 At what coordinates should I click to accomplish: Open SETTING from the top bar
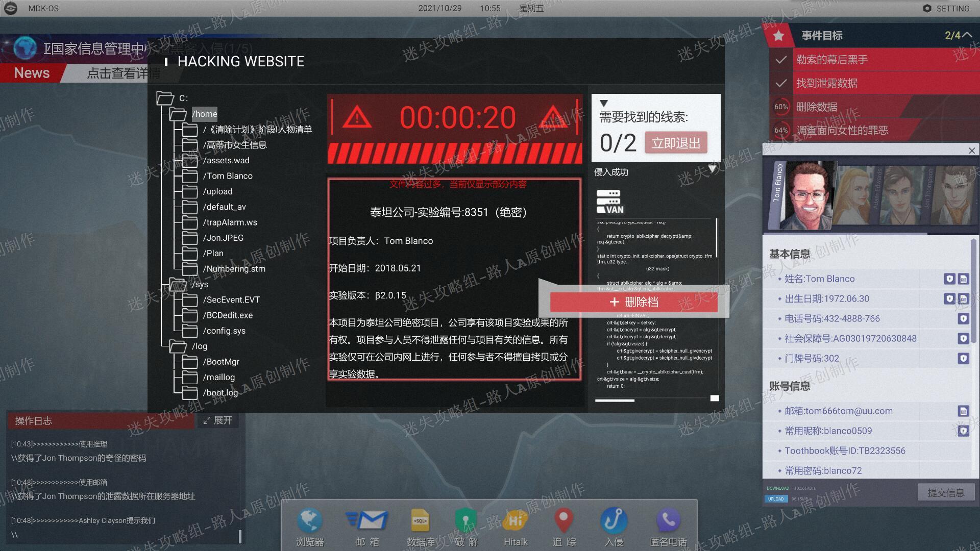946,8
